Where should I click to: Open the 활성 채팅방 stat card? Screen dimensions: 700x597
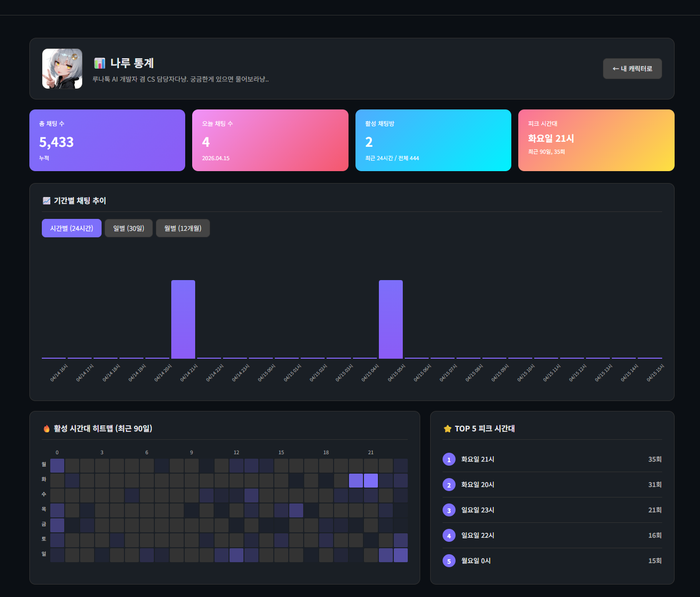(x=433, y=140)
